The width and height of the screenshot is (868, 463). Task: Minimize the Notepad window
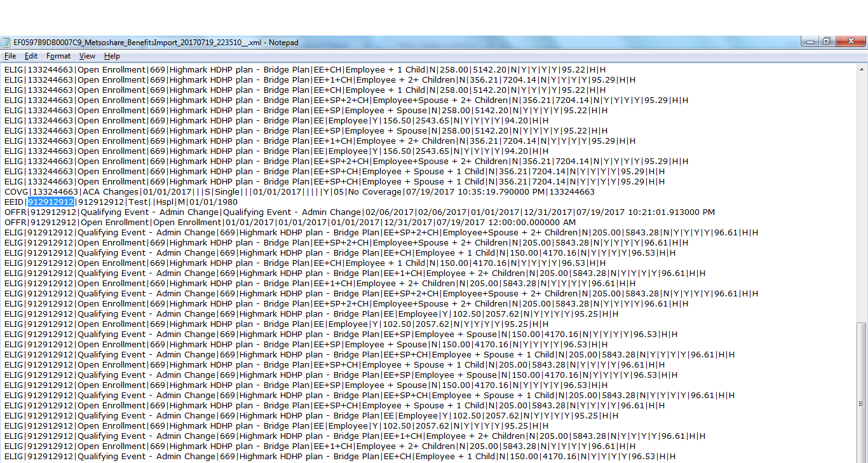(x=809, y=41)
